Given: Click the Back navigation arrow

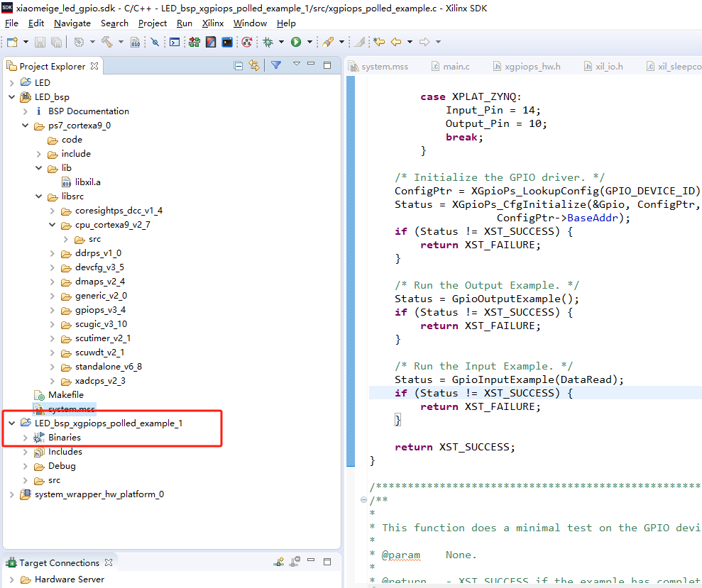Looking at the screenshot, I should (x=396, y=42).
